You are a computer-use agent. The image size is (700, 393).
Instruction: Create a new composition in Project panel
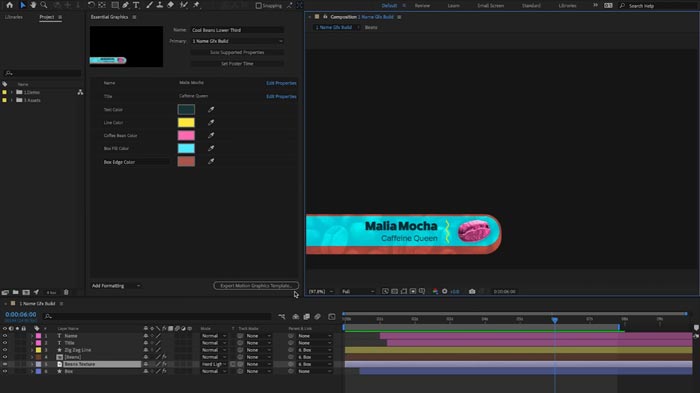click(x=26, y=292)
